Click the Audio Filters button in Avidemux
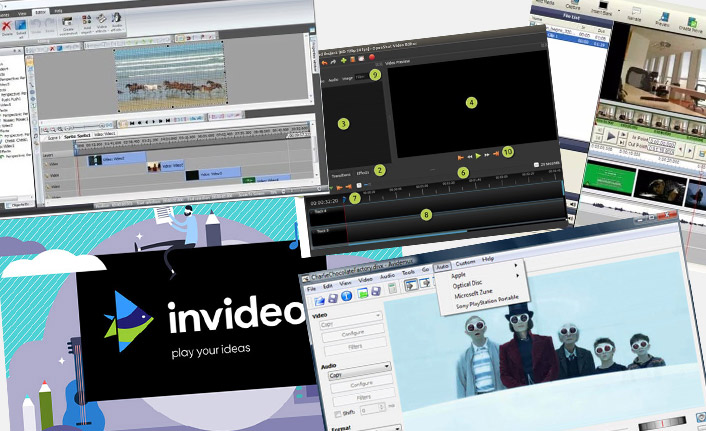 coord(363,398)
